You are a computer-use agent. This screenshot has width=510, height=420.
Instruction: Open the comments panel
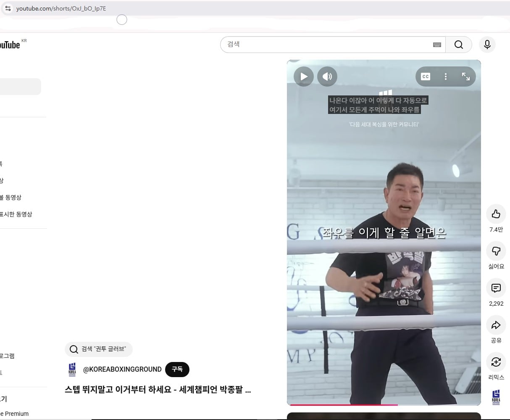coord(496,288)
